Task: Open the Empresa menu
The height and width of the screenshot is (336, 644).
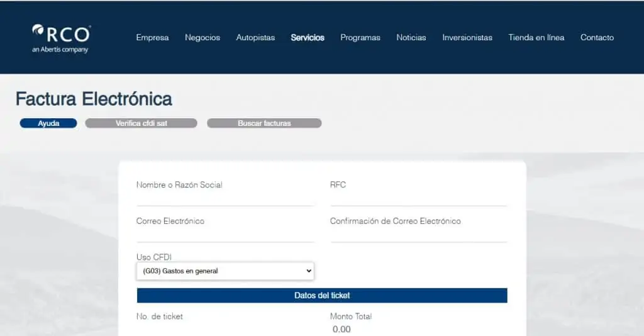Action: (x=152, y=37)
